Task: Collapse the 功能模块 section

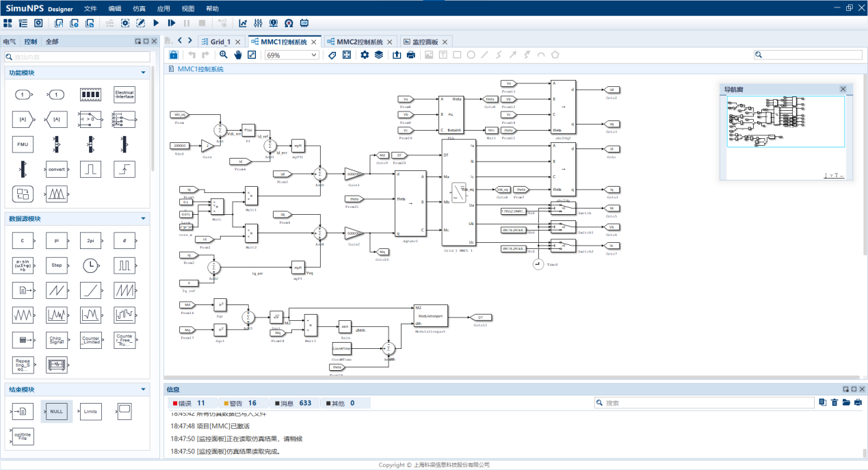Action: [143, 73]
